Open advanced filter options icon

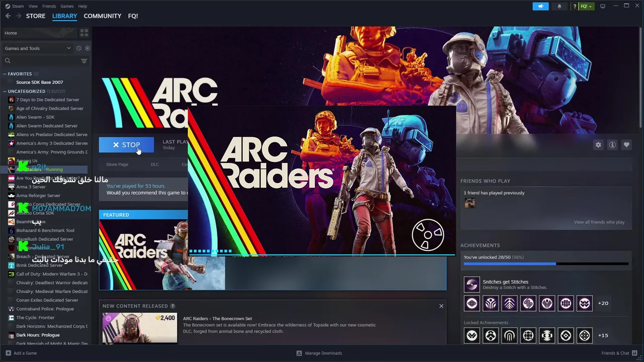(x=84, y=61)
